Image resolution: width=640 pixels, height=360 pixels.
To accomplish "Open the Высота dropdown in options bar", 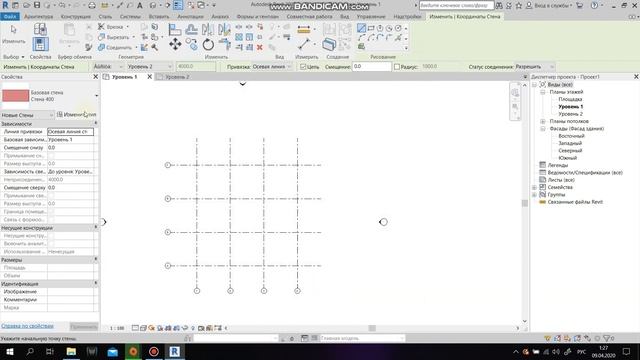I will click(108, 67).
